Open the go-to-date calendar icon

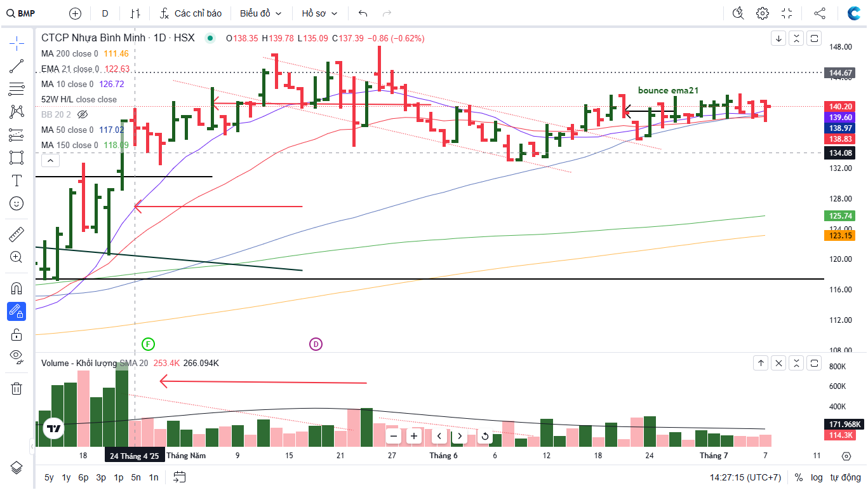point(180,477)
